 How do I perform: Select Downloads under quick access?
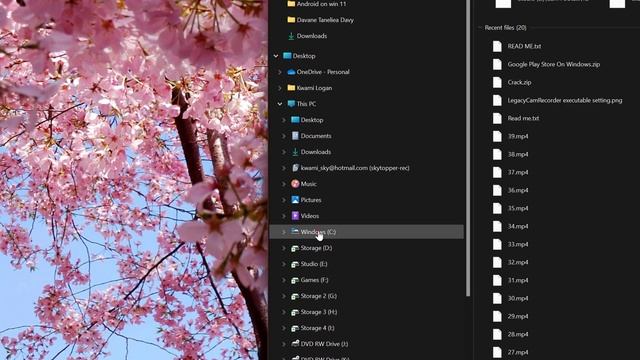pos(312,36)
